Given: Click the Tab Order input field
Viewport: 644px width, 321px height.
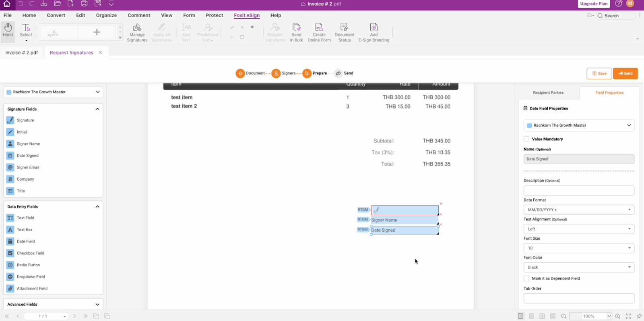Looking at the screenshot, I should pos(579,298).
